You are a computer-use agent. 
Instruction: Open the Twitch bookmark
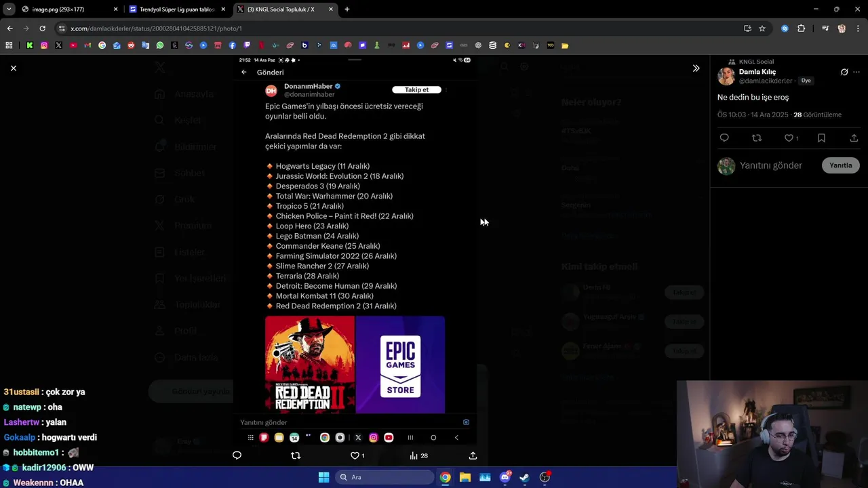click(247, 45)
